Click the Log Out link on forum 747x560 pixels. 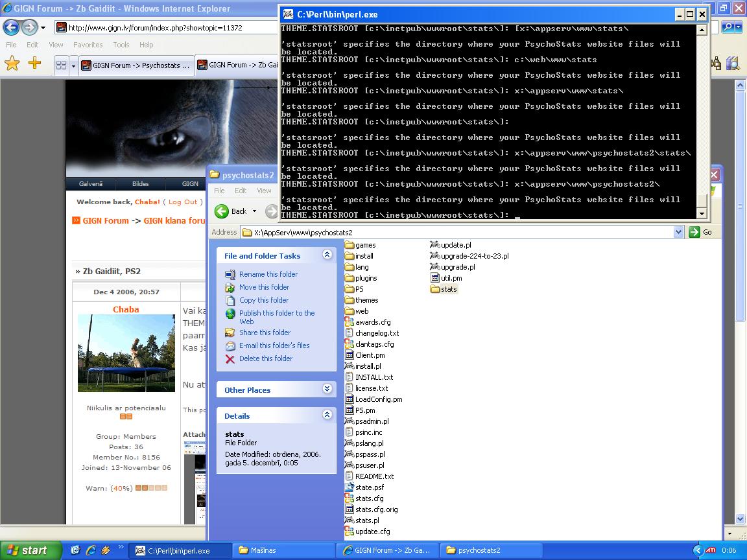183,202
